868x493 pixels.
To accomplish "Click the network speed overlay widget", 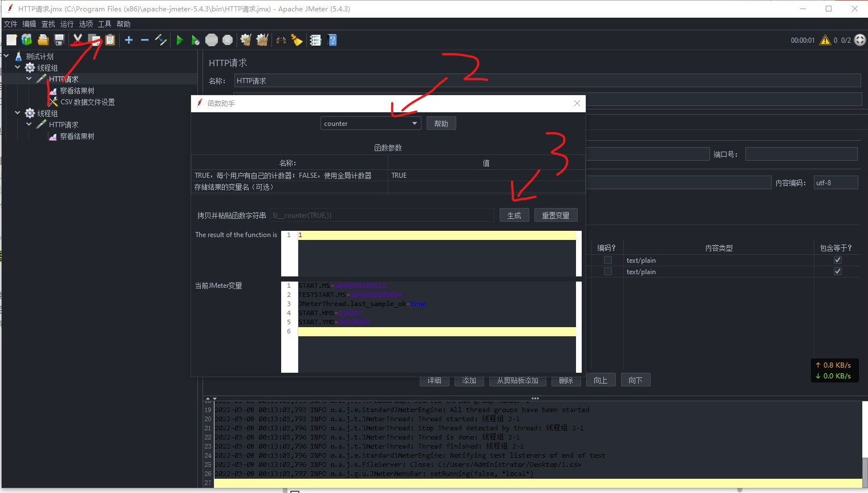I will coord(834,370).
